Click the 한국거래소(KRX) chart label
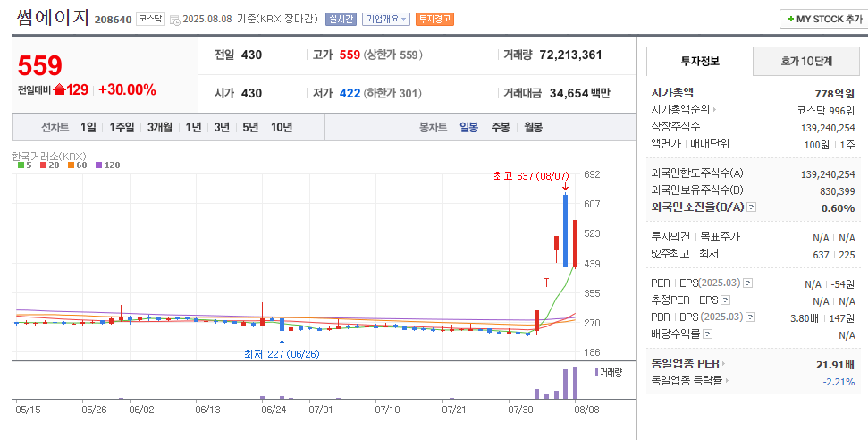The image size is (868, 440). [x=48, y=157]
